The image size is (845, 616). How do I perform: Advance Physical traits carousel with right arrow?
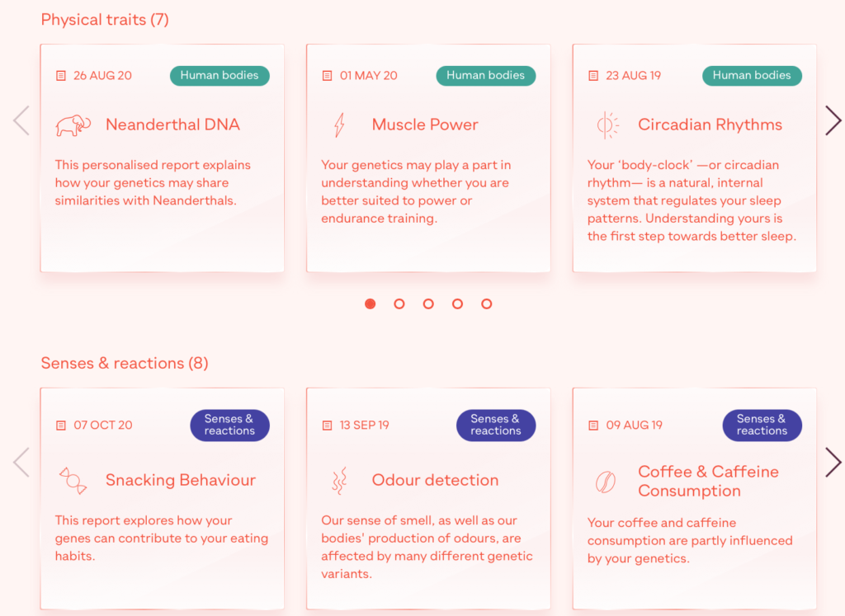833,120
